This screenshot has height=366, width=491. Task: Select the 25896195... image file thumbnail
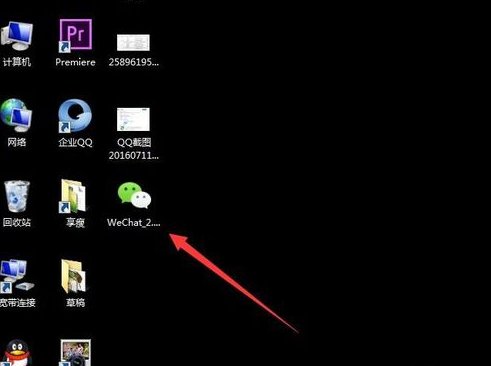point(133,42)
